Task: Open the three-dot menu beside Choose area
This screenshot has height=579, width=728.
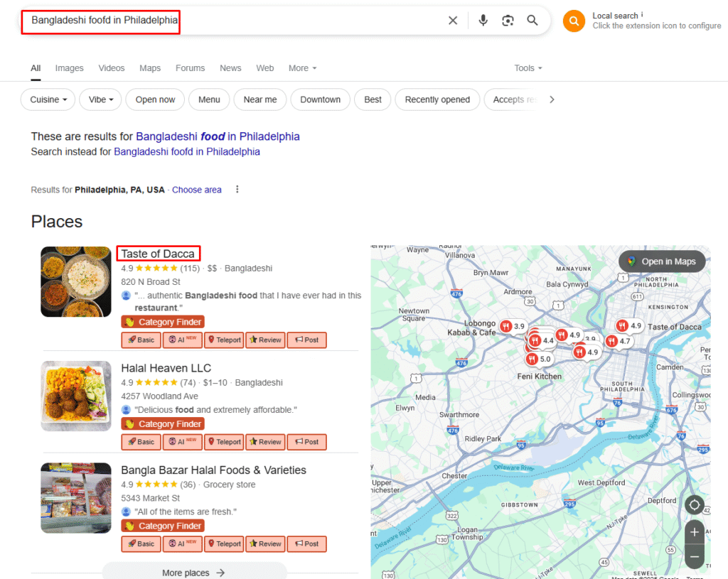Action: point(237,189)
